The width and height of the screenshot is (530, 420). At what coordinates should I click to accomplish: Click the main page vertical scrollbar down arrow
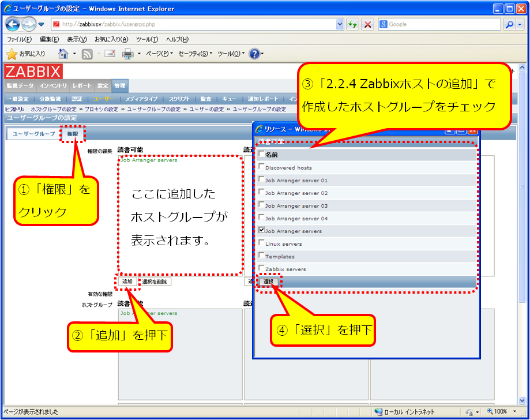(522, 400)
